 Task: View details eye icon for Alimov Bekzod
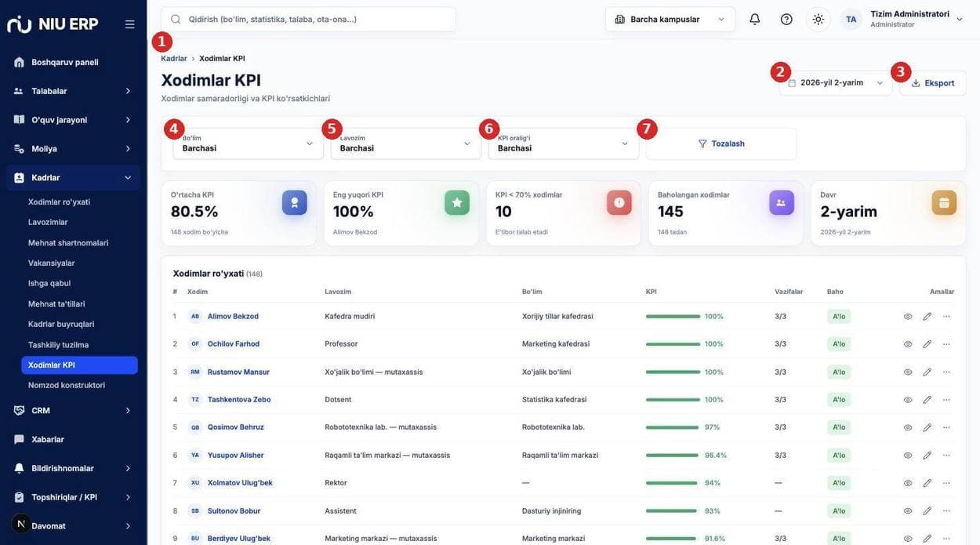(x=908, y=316)
